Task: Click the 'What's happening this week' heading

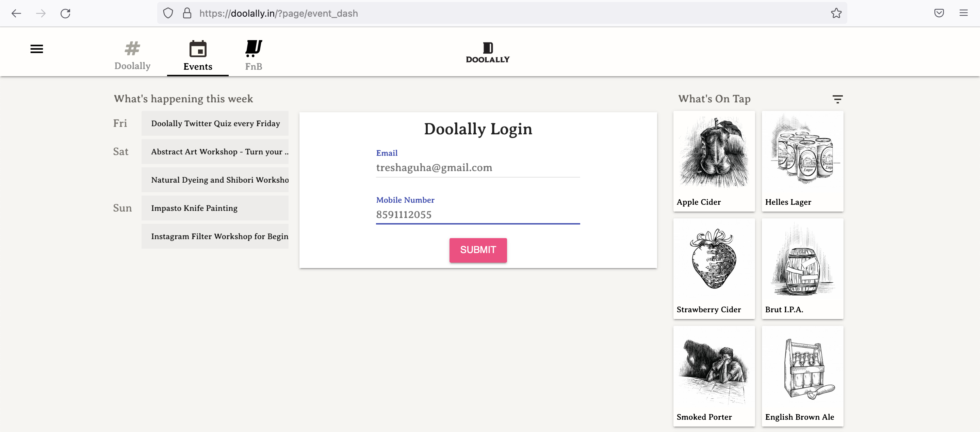Action: point(183,99)
